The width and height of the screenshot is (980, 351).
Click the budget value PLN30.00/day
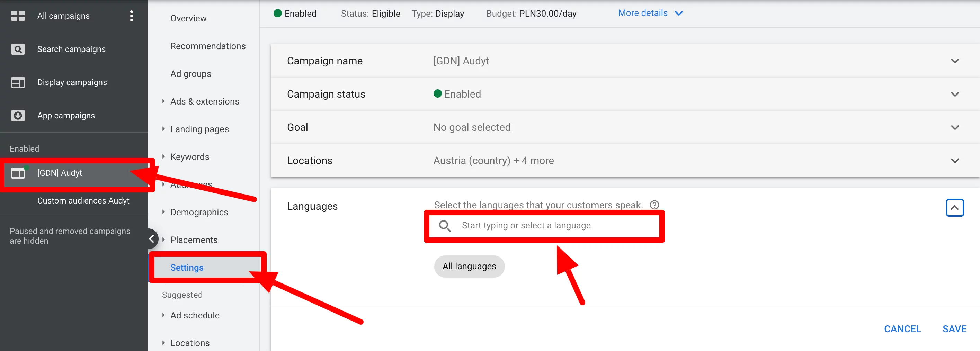547,14
